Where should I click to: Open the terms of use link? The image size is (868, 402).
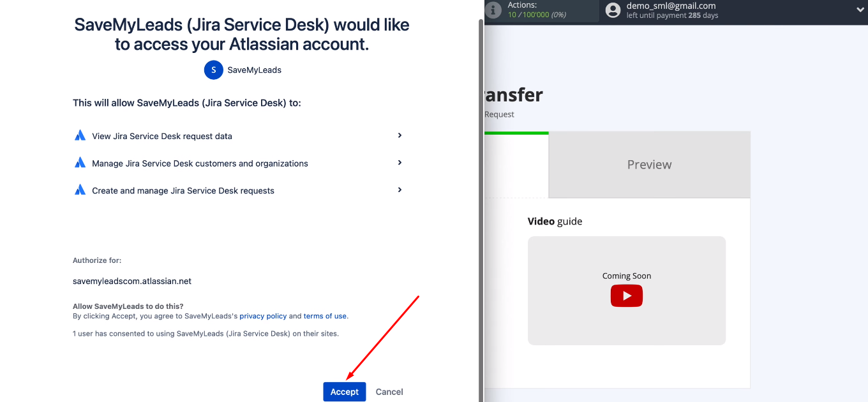pyautogui.click(x=325, y=316)
